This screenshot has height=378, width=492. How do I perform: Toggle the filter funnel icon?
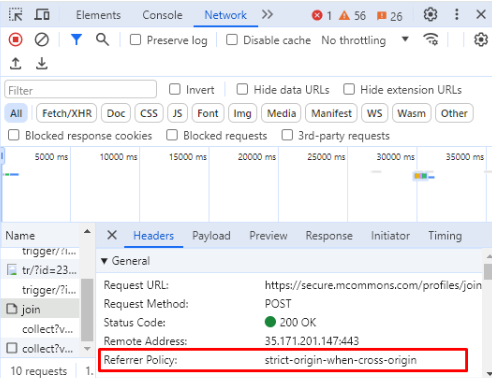[x=76, y=40]
